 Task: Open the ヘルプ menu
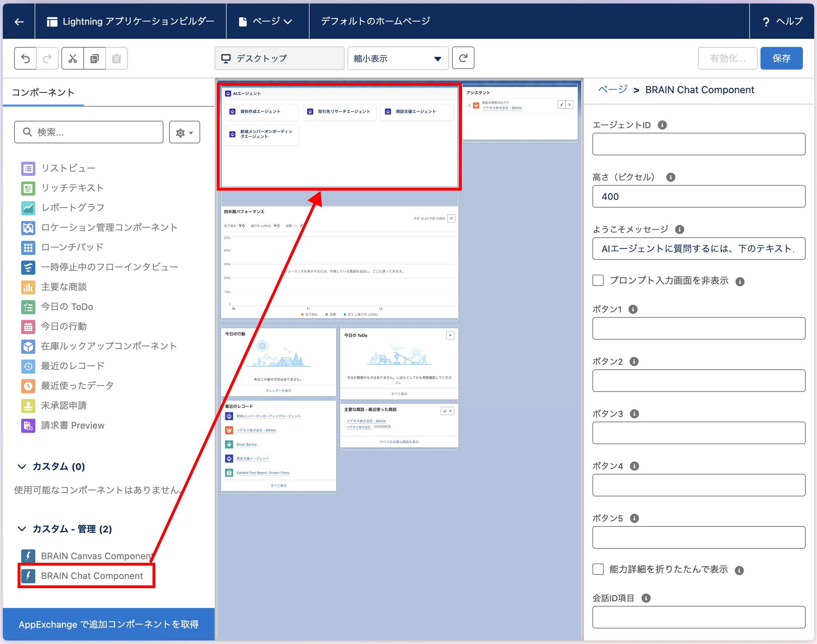coord(782,22)
